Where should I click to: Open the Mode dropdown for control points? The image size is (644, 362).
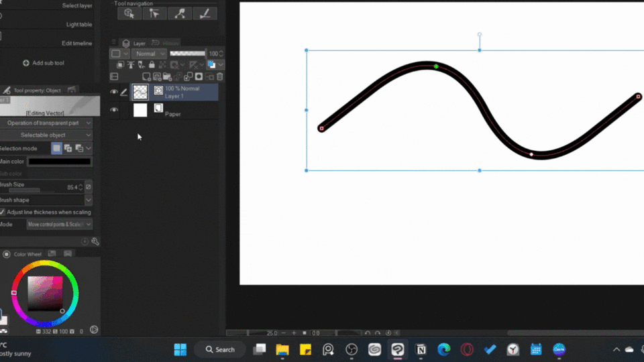(59, 225)
